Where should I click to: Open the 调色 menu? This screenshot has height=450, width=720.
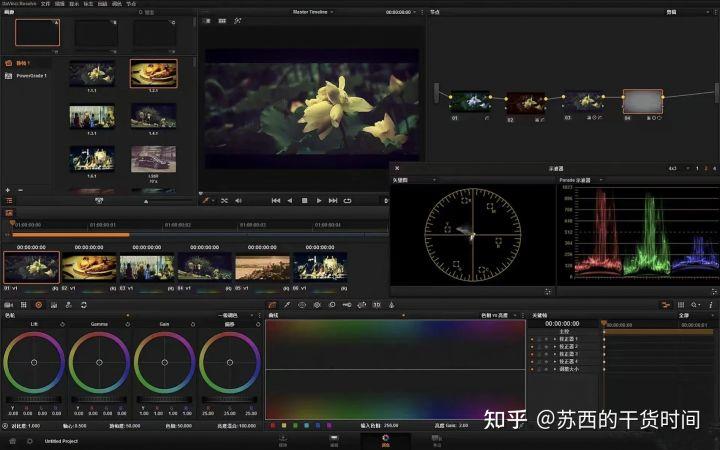pos(117,4)
